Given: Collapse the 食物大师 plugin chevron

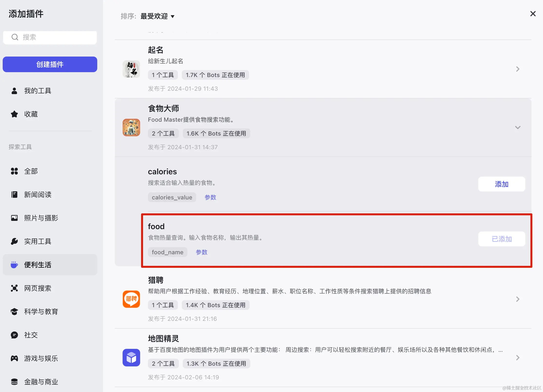Looking at the screenshot, I should click(518, 127).
